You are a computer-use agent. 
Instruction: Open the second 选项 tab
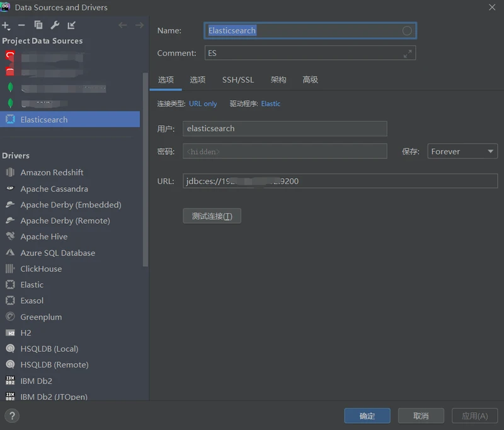[x=197, y=80]
